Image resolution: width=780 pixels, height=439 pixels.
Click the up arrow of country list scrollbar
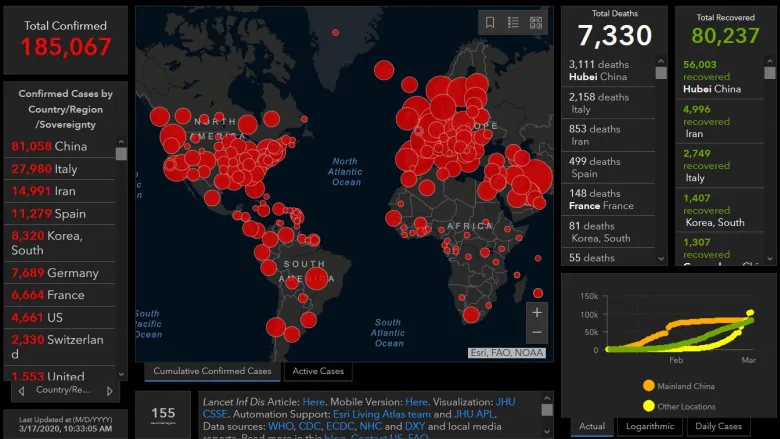click(x=121, y=142)
